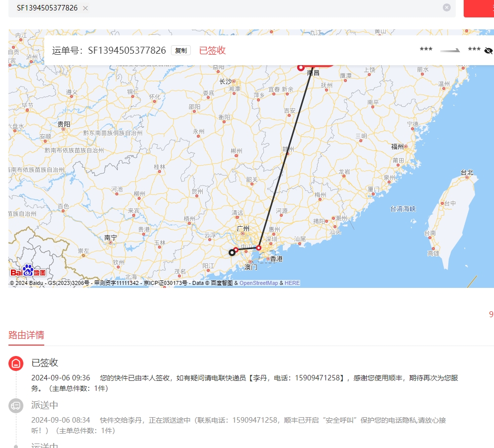
Task: Select the red ring route marker beside 南昌
Action: 301,68
